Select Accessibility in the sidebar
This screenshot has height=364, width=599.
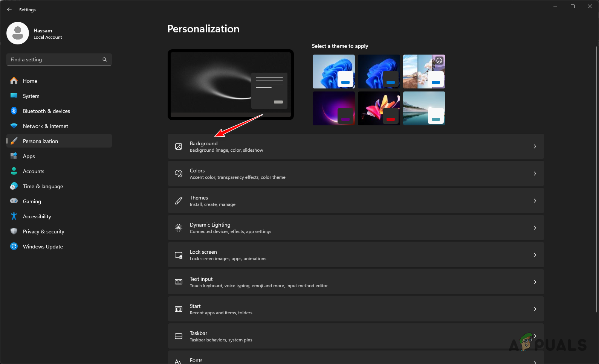pos(59,216)
